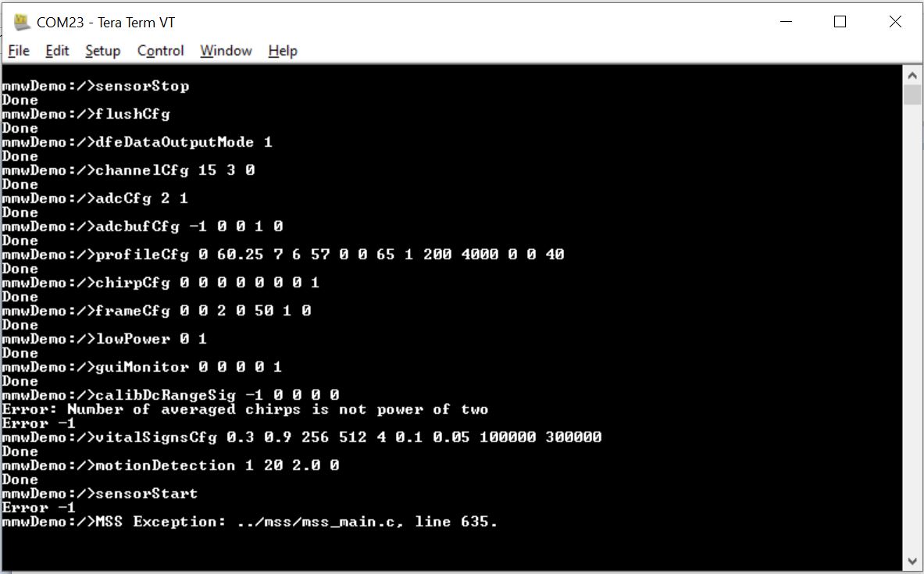Open the Edit menu
The width and height of the screenshot is (924, 574).
[x=57, y=51]
